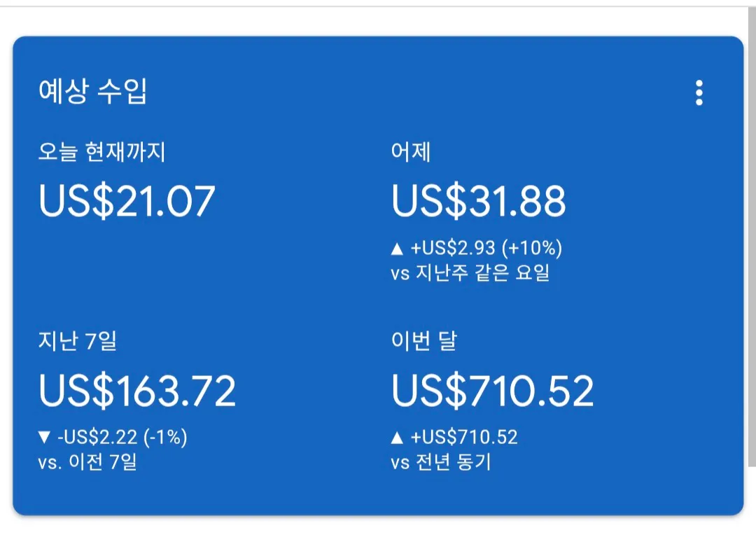
Task: Click the 예상 수입 card title
Action: (93, 92)
